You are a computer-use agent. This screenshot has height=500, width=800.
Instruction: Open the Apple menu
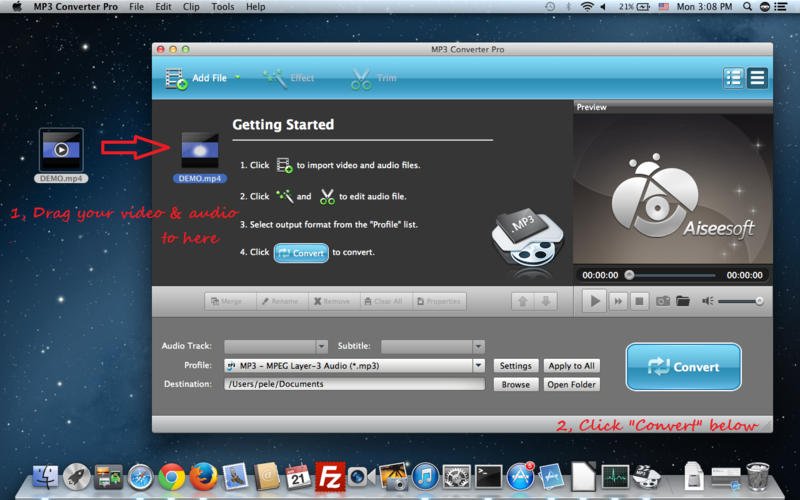tap(17, 7)
